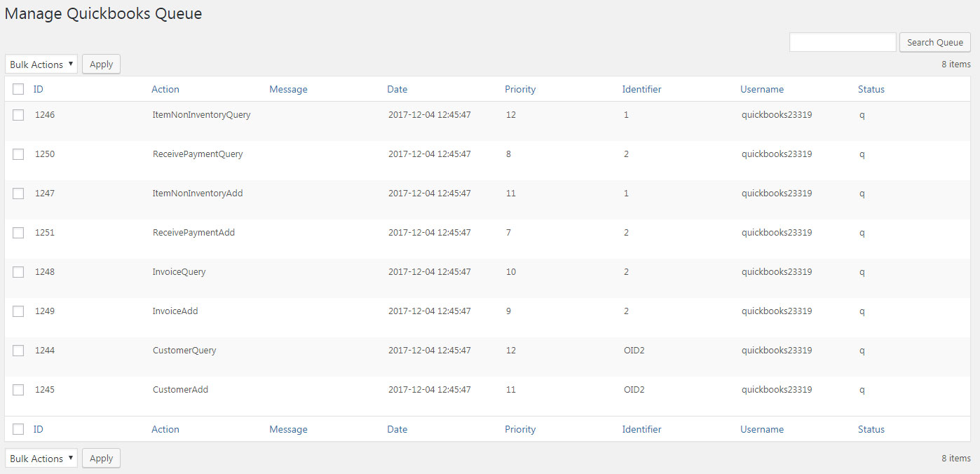Check the box for row 1250
The height and width of the screenshot is (474, 980).
click(x=18, y=154)
